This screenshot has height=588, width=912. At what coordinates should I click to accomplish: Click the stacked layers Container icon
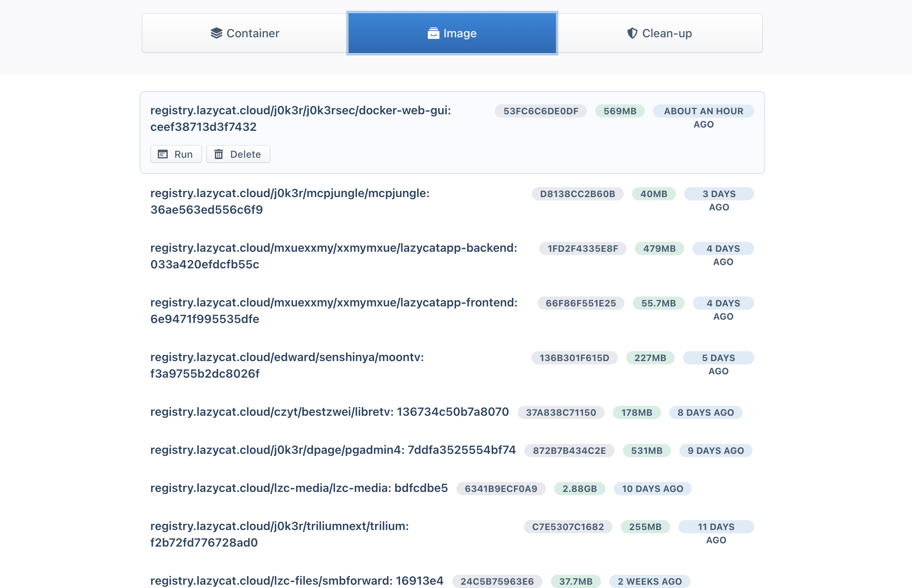point(216,33)
